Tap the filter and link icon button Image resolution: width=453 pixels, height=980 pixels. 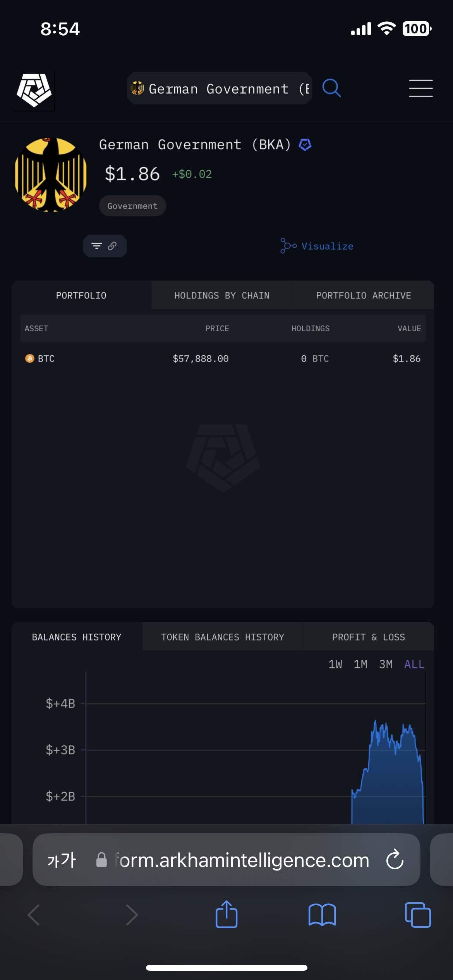pyautogui.click(x=105, y=246)
